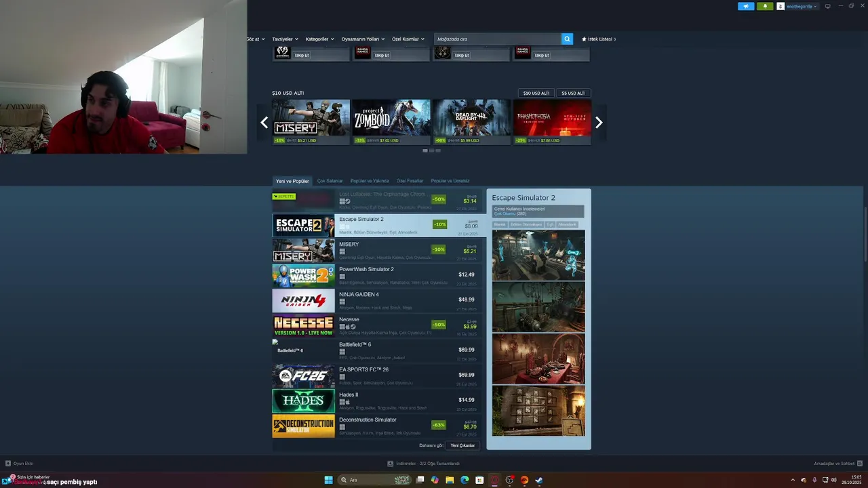Expand the Özel Kısımlar dropdown

[x=408, y=39]
